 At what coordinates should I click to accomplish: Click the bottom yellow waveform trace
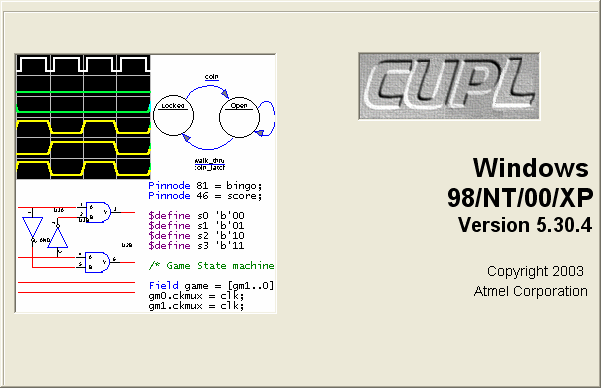pos(83,169)
